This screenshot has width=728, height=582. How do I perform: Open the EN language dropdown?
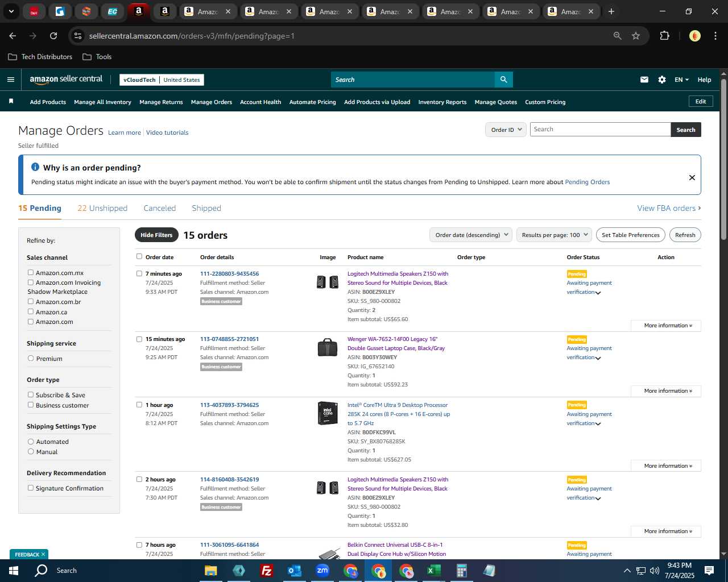click(x=681, y=80)
